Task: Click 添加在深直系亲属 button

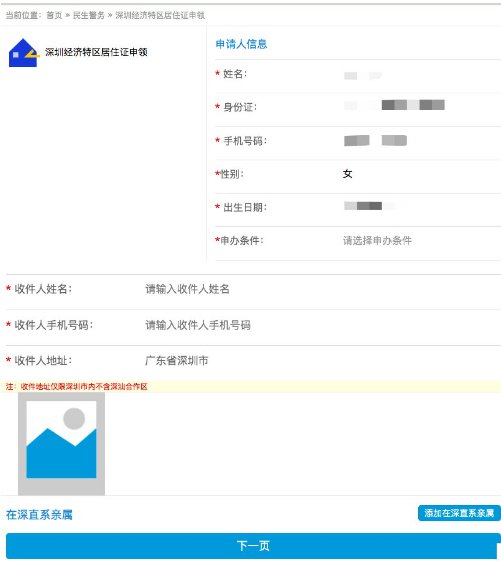Action: [x=459, y=513]
